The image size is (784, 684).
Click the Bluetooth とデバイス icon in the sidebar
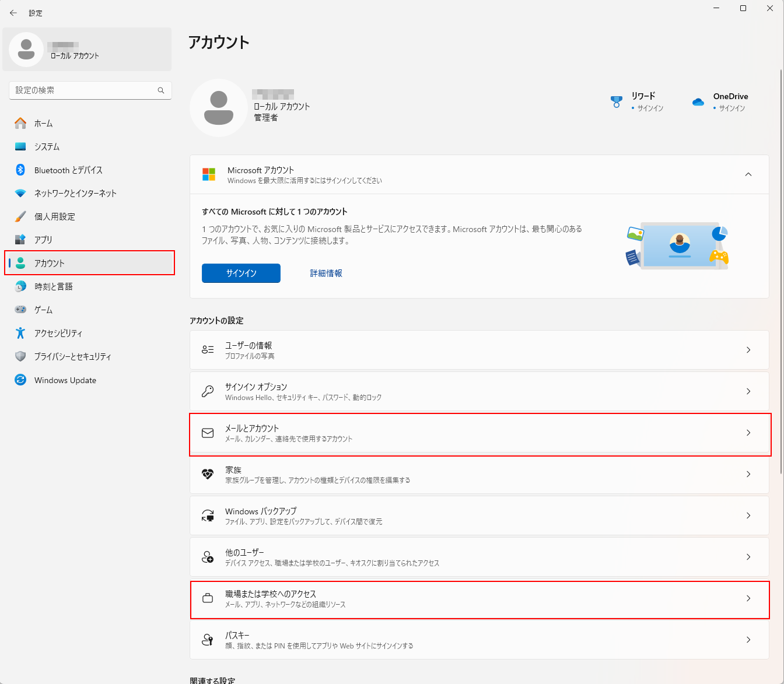20,170
